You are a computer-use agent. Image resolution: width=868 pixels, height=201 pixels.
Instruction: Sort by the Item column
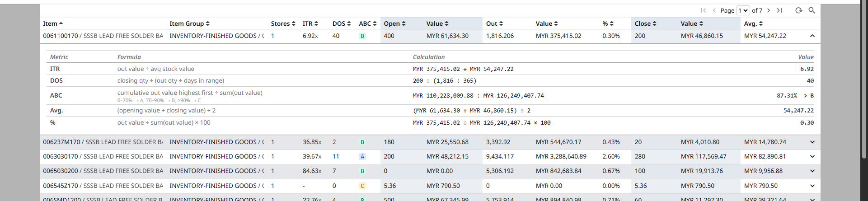(53, 23)
